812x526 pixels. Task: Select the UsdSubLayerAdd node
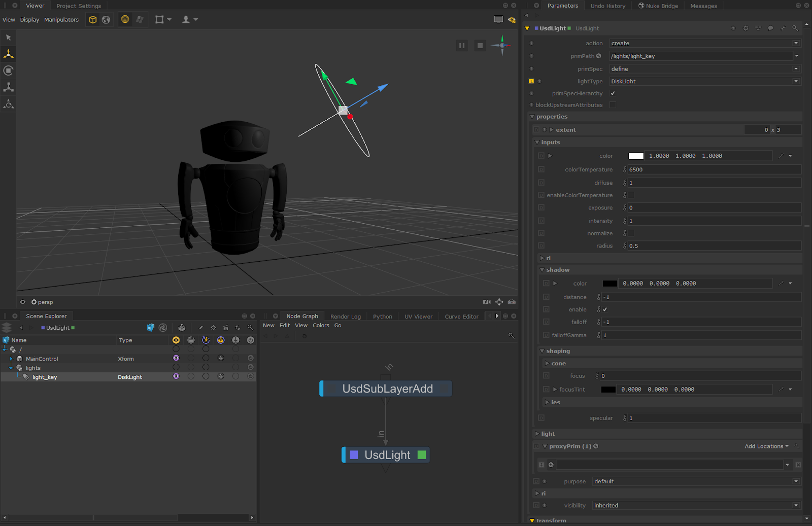(387, 389)
